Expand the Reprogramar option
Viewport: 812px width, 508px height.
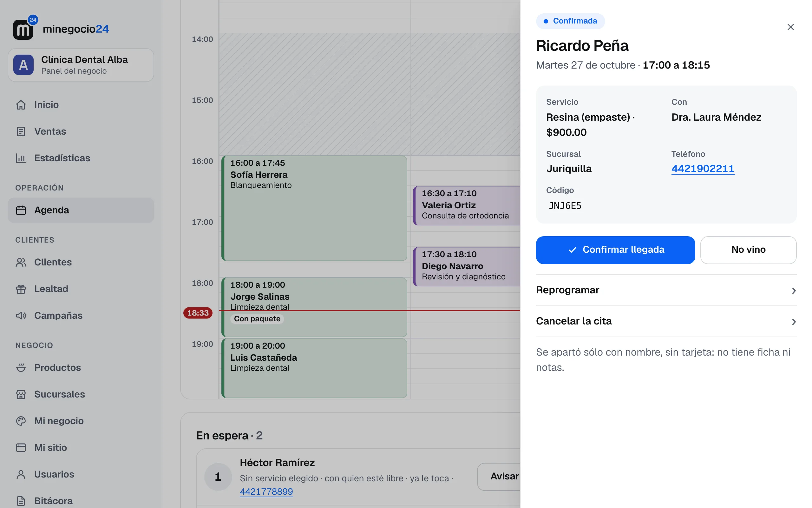point(666,290)
